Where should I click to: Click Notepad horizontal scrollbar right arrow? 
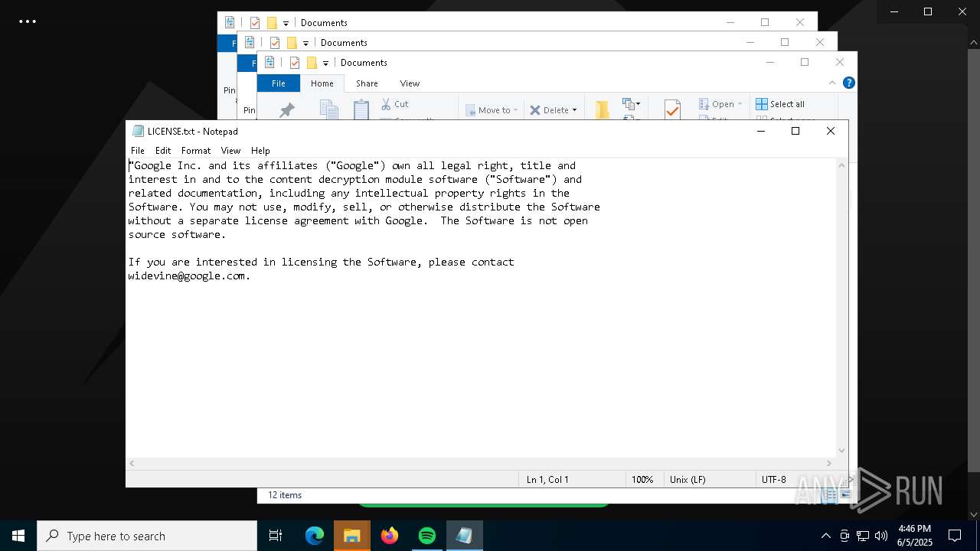coord(829,463)
